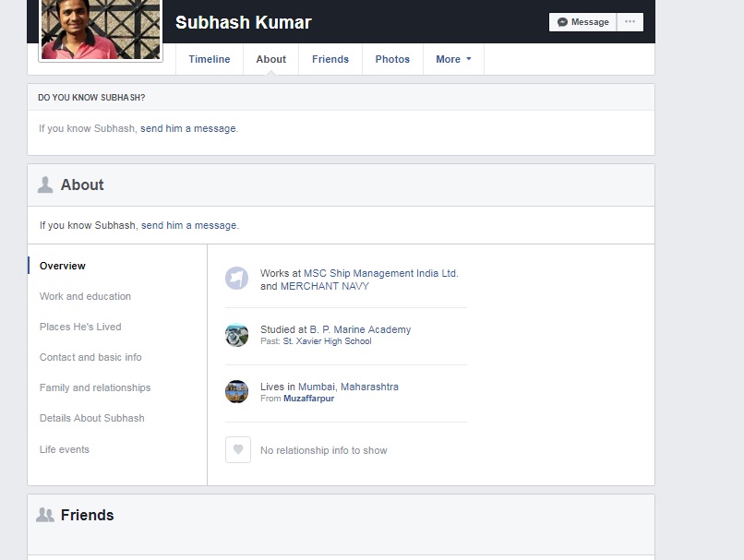Open the Friends tab

pos(330,59)
